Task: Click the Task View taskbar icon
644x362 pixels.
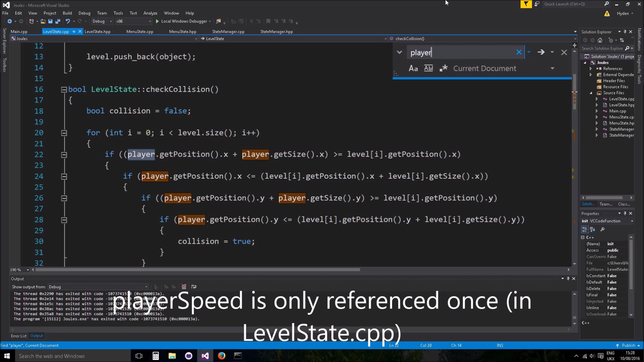Action: pyautogui.click(x=139, y=356)
